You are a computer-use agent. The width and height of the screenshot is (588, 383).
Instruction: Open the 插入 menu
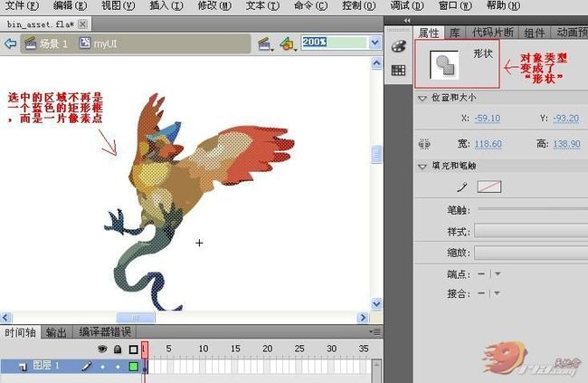pos(166,5)
